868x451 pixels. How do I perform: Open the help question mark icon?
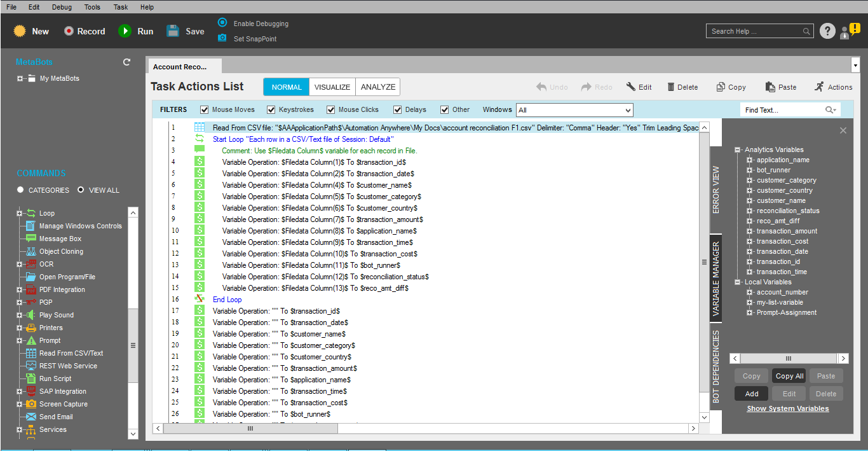827,31
